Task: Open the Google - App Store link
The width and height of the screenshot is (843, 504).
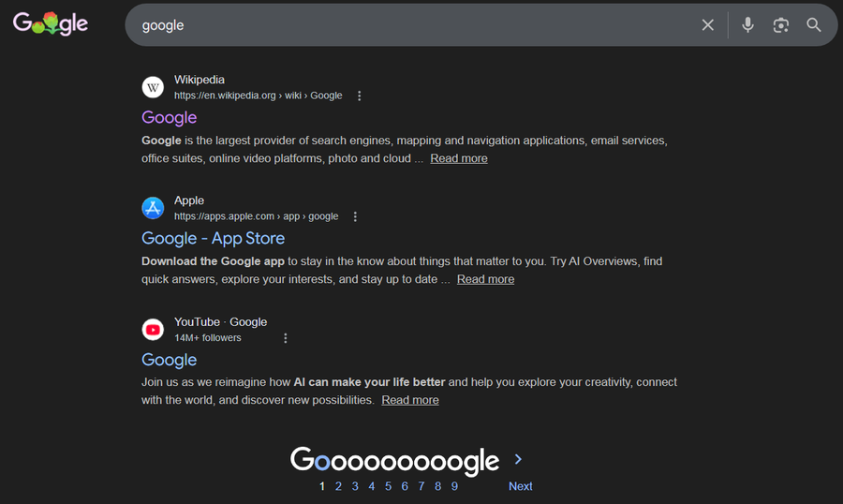Action: (x=213, y=238)
